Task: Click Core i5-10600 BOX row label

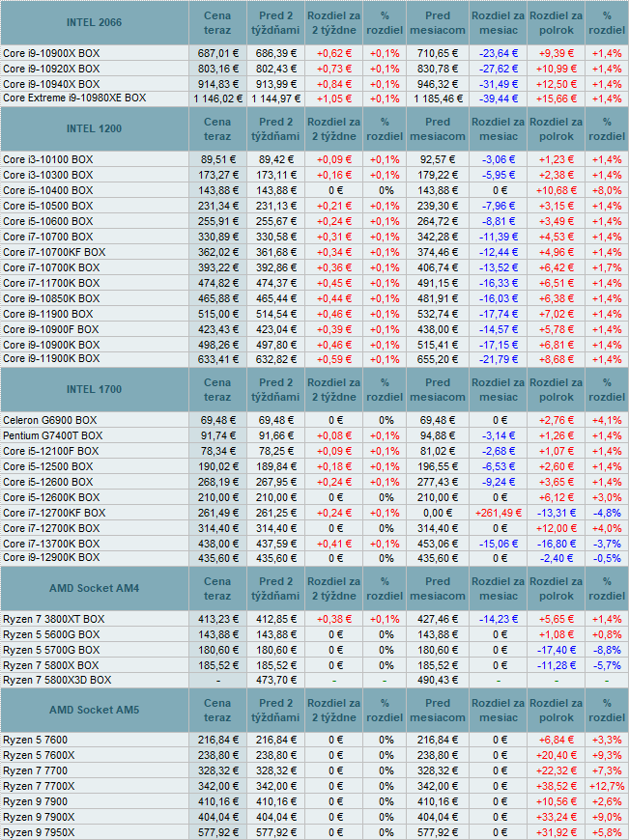Action: (47, 222)
